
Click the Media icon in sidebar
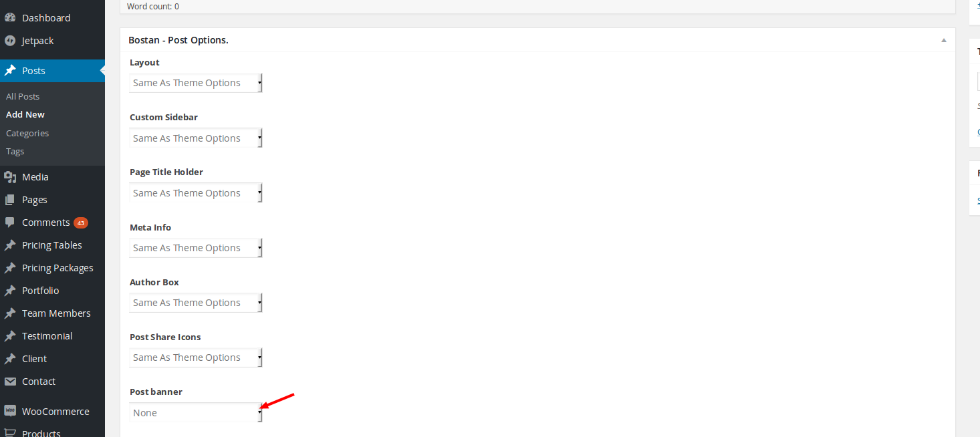point(10,177)
